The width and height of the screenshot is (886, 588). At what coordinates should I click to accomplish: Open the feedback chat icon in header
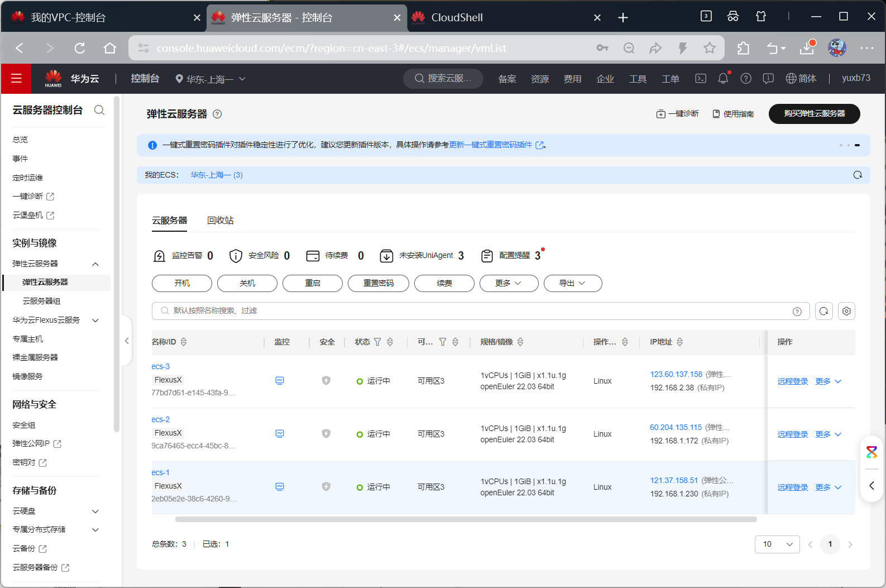coord(768,79)
